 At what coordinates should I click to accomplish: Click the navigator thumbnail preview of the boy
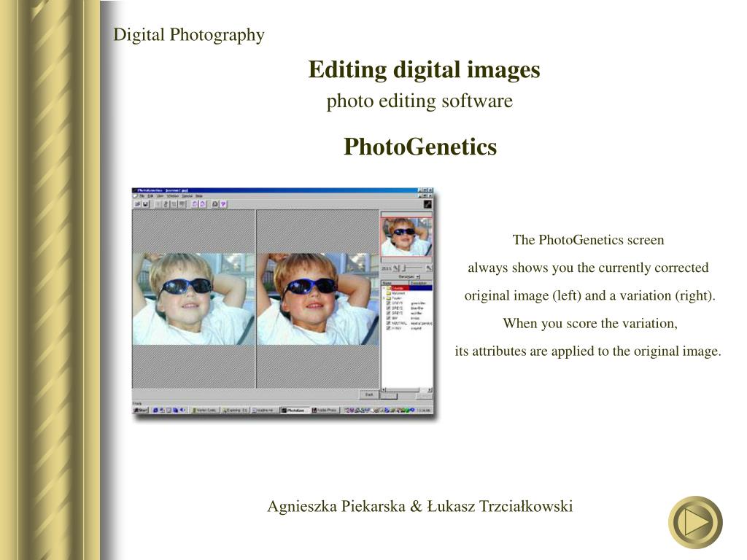(x=406, y=237)
